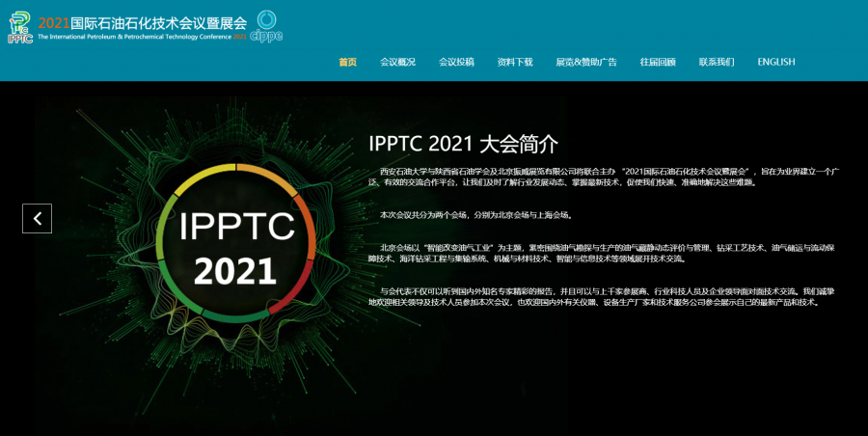Click the IPPTC 2021 大会简介 heading
Viewport: 868px width, 436px height.
coord(463,144)
